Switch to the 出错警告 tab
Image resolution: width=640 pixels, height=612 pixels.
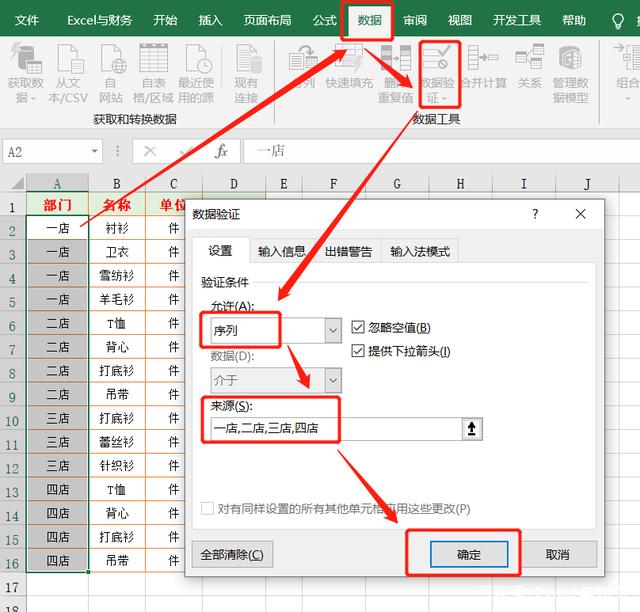click(x=348, y=251)
